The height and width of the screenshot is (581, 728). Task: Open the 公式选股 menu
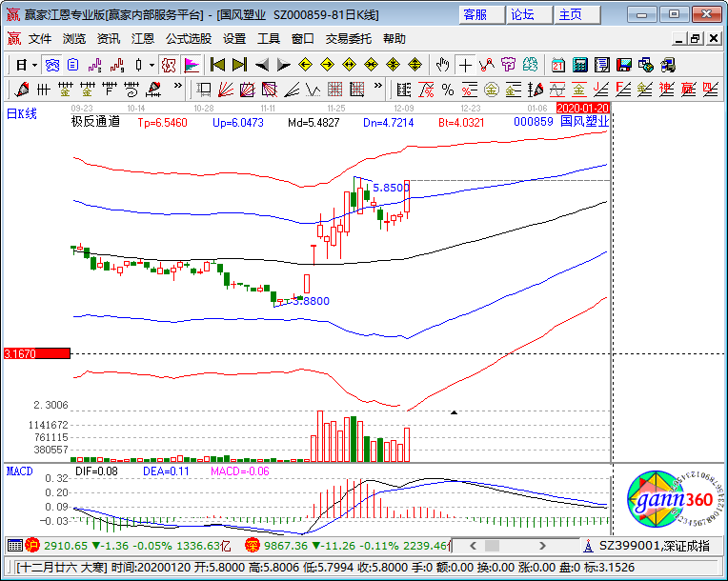tap(189, 39)
